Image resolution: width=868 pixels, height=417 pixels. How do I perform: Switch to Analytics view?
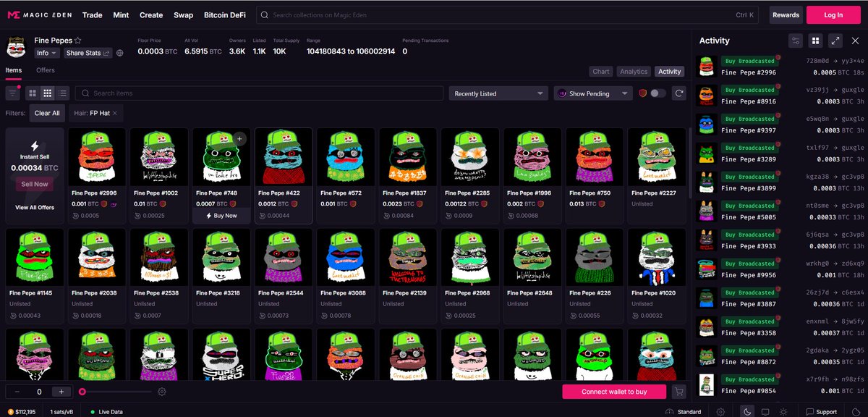coord(634,72)
